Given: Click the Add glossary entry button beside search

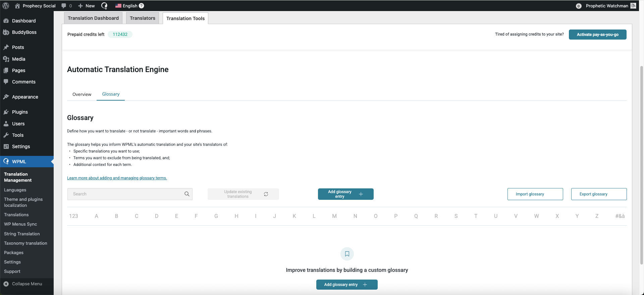Looking at the screenshot, I should pos(345,194).
